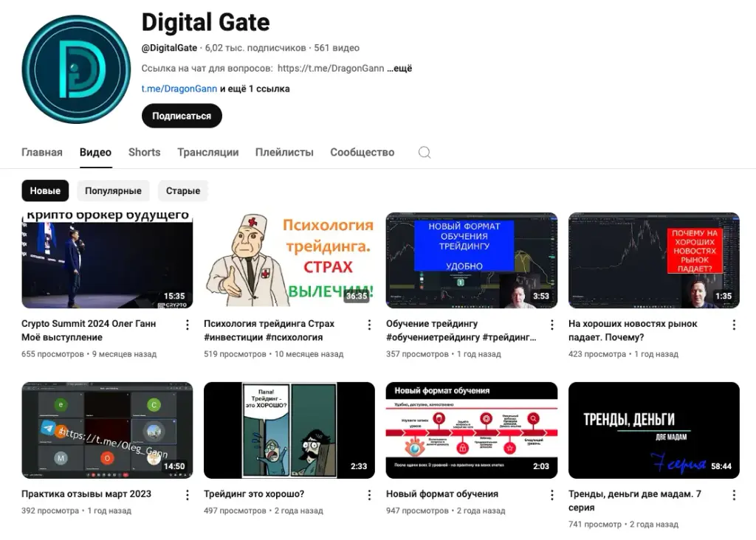Click the @DigitalGate channel handle
Viewport: 756px width, 540px height.
pyautogui.click(x=169, y=48)
